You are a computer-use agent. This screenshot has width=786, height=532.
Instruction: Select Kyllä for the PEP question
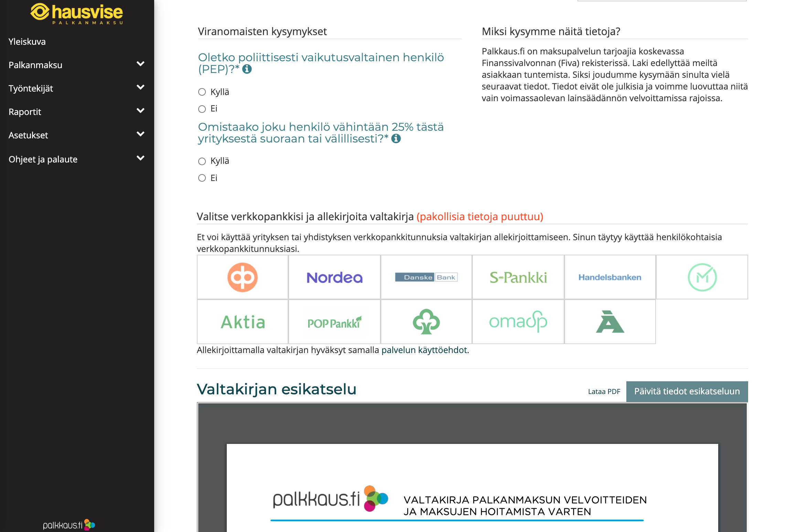pyautogui.click(x=202, y=92)
